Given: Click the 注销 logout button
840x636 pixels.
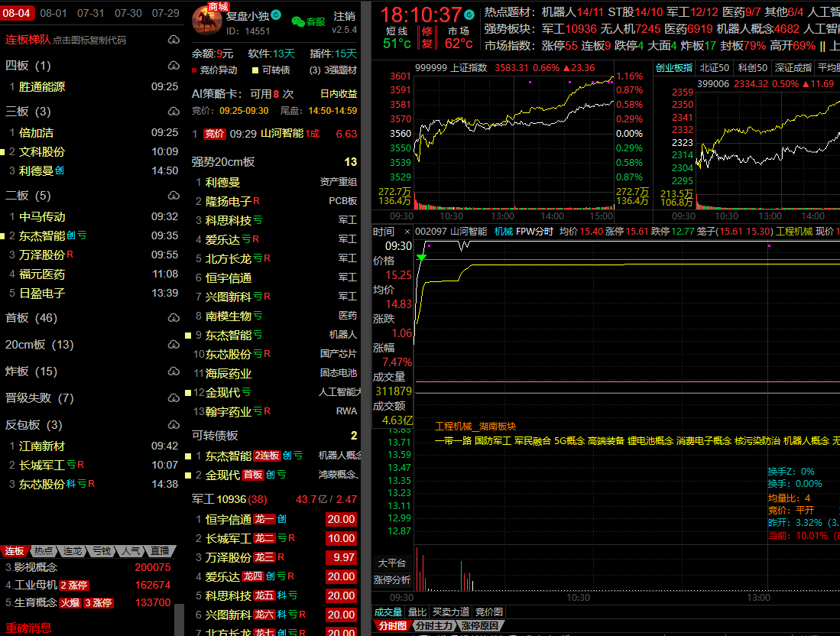Looking at the screenshot, I should [x=345, y=16].
